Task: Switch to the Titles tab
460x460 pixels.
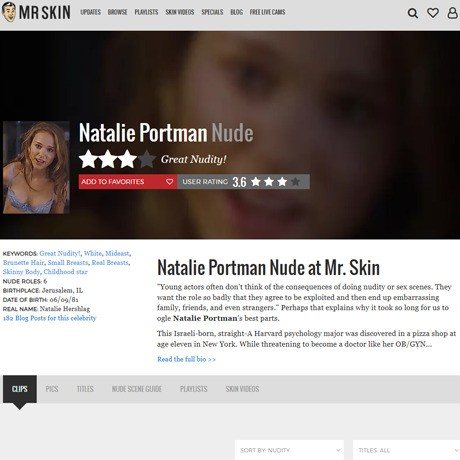Action: coord(85,389)
